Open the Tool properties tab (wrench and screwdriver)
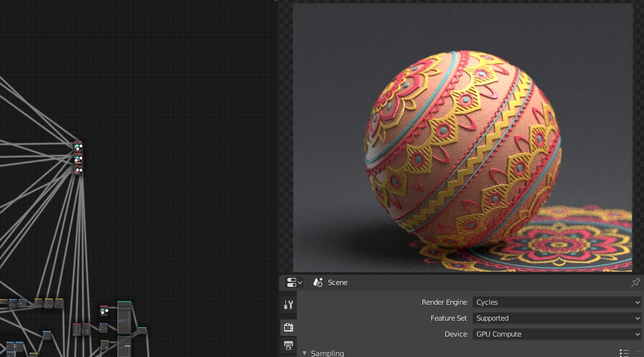The height and width of the screenshot is (357, 644). click(x=289, y=305)
